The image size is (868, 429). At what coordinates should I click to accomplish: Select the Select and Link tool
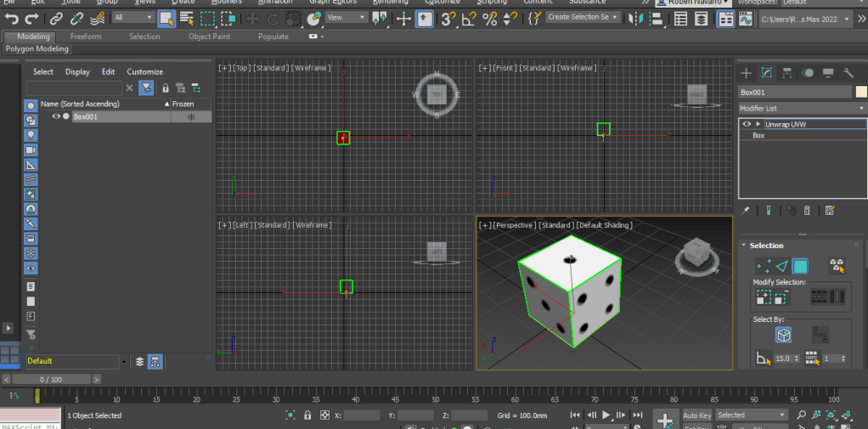56,18
